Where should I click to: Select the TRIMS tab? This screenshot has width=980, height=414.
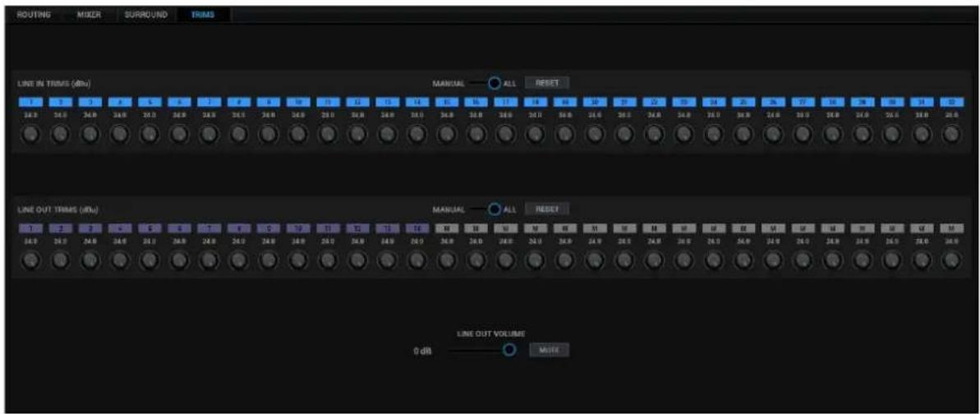tap(204, 14)
